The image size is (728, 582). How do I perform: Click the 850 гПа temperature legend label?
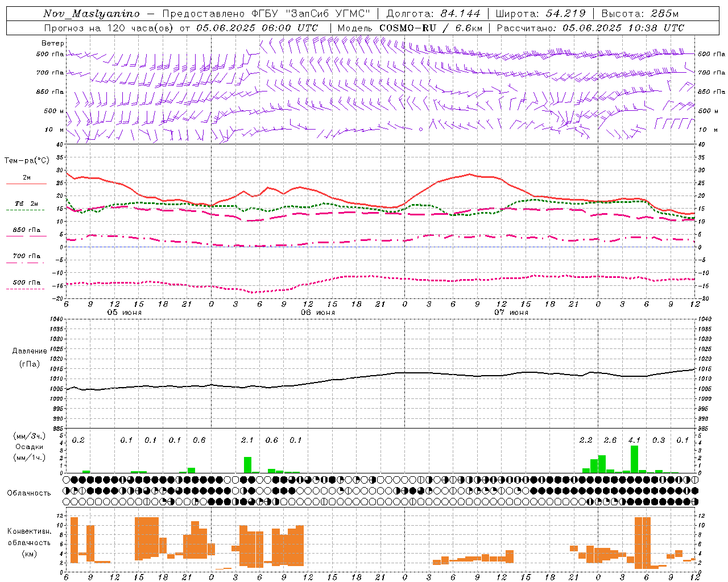[27, 230]
